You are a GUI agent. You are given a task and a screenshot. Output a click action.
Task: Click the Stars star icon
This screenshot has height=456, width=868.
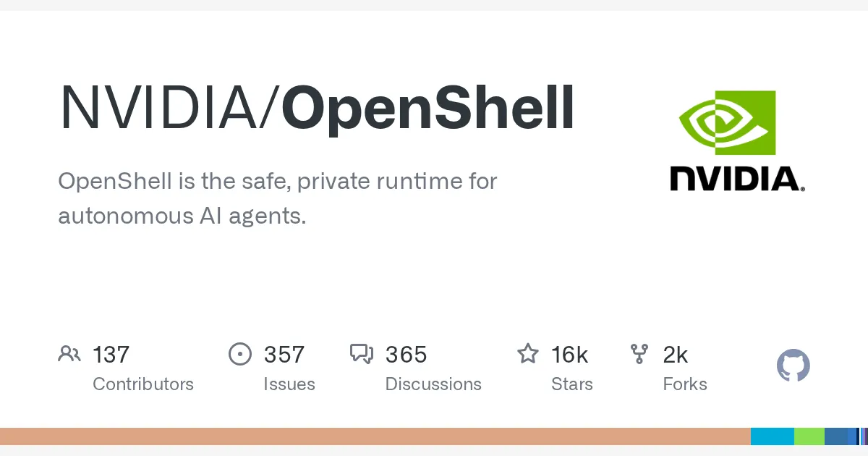pyautogui.click(x=528, y=354)
